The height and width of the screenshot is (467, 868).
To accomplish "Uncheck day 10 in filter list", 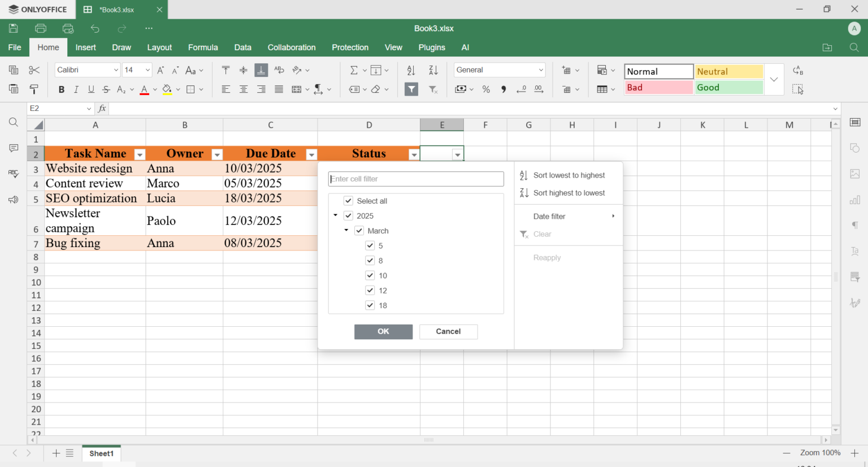I will (370, 275).
